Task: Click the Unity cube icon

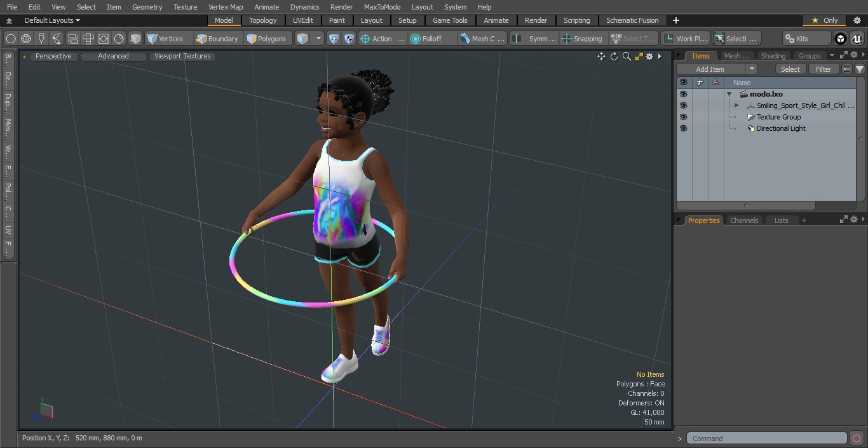Action: 841,39
